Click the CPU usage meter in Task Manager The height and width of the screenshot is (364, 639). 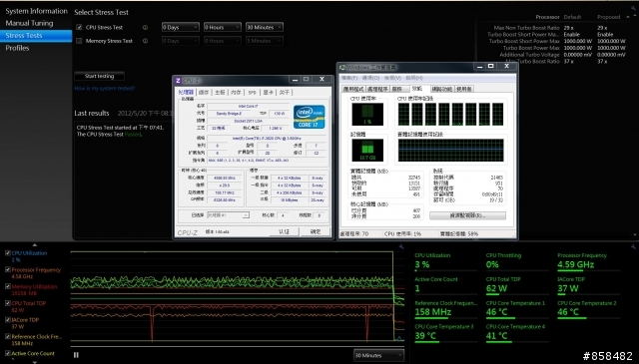pyautogui.click(x=367, y=114)
